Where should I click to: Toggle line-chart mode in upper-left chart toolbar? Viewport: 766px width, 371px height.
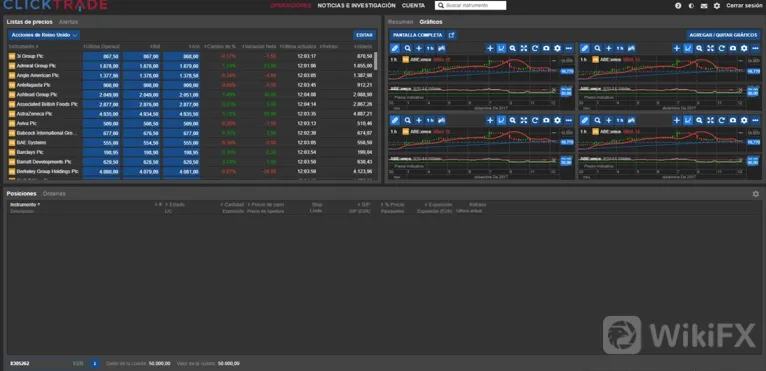[x=501, y=48]
